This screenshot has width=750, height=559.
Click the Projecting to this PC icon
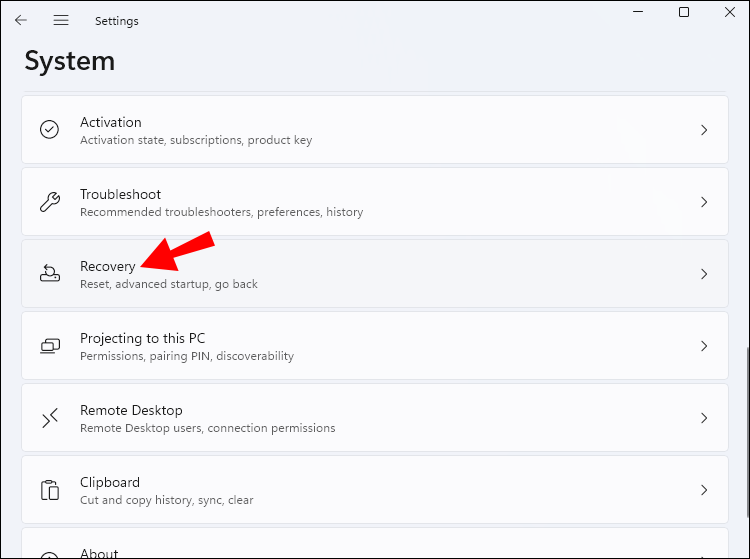(x=49, y=346)
